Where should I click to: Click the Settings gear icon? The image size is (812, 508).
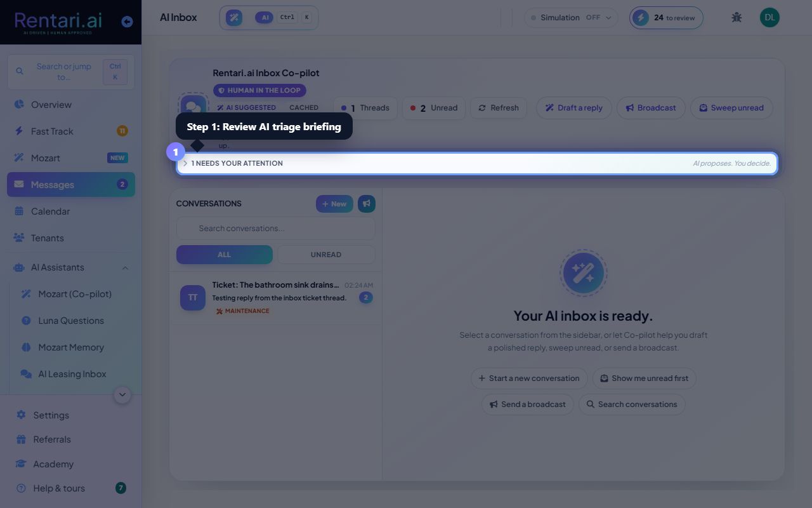pos(21,415)
